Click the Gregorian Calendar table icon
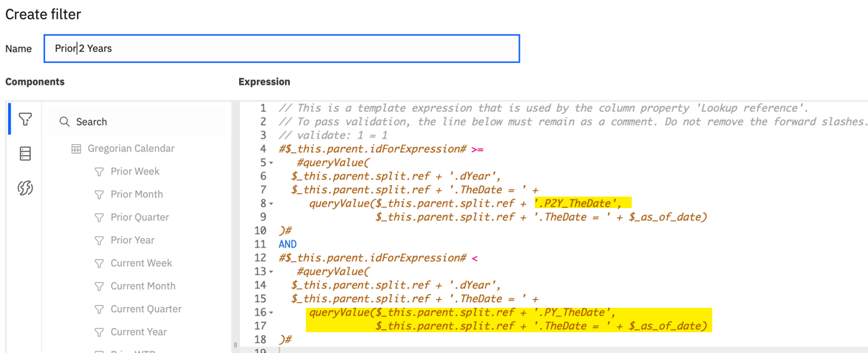 76,149
